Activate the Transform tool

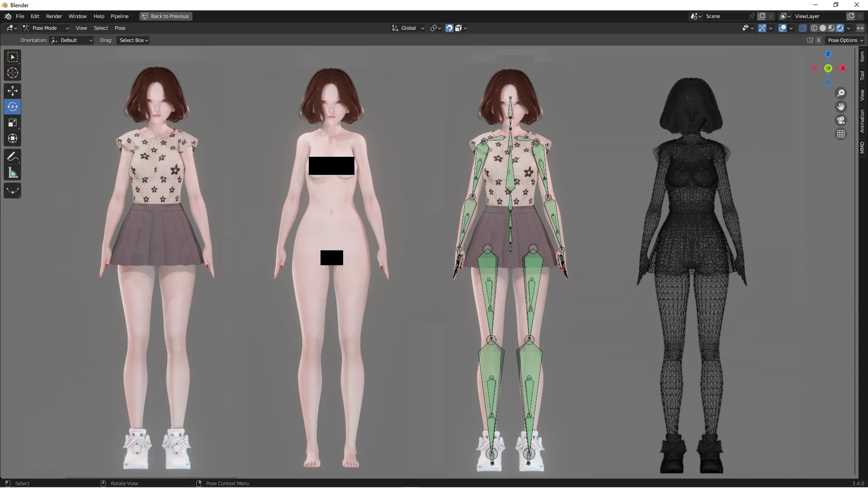tap(12, 138)
